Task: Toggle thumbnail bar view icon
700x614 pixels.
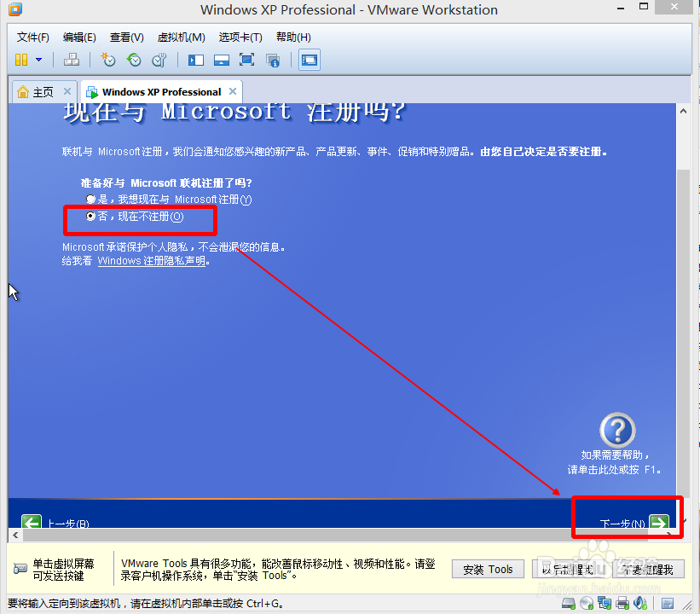Action: pos(222,60)
